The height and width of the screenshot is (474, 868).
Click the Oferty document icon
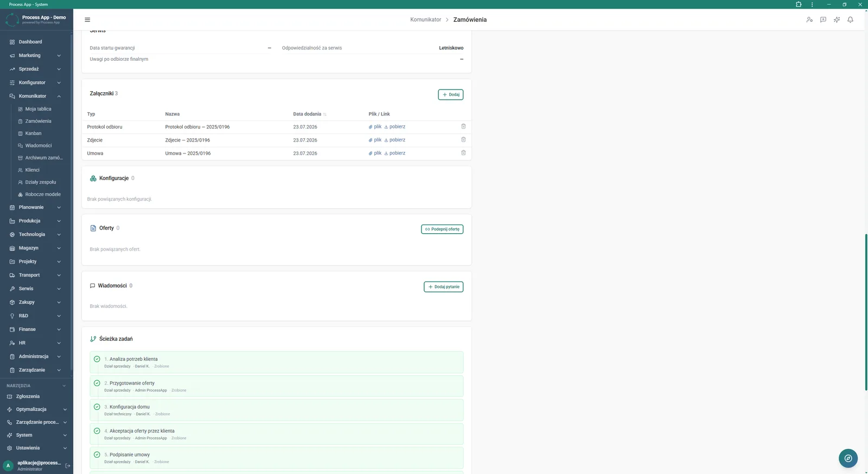pos(93,228)
